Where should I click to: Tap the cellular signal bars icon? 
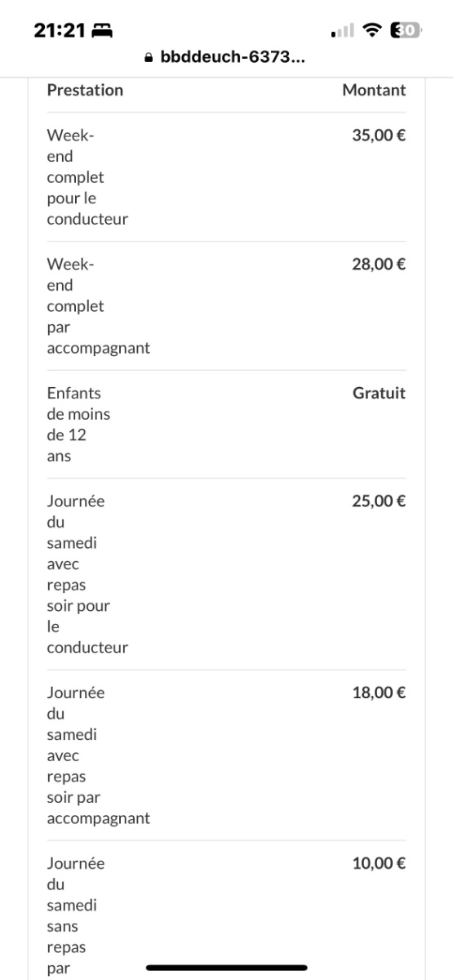(x=342, y=31)
